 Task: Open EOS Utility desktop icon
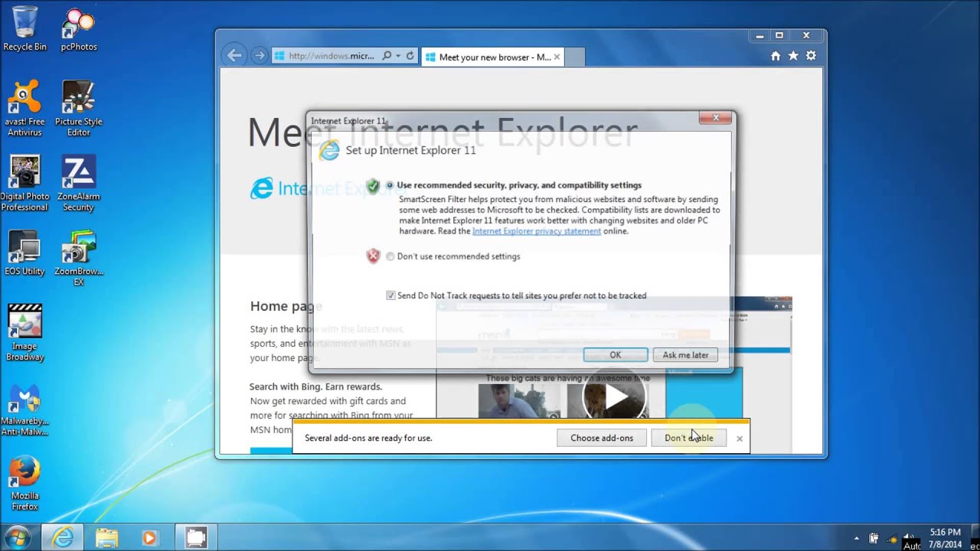pos(24,253)
